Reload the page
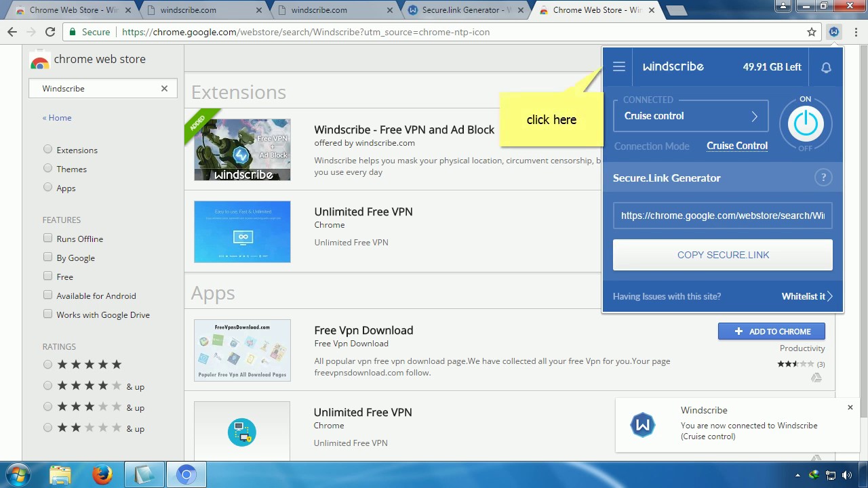Screen dimensions: 868x488 (x=50, y=32)
